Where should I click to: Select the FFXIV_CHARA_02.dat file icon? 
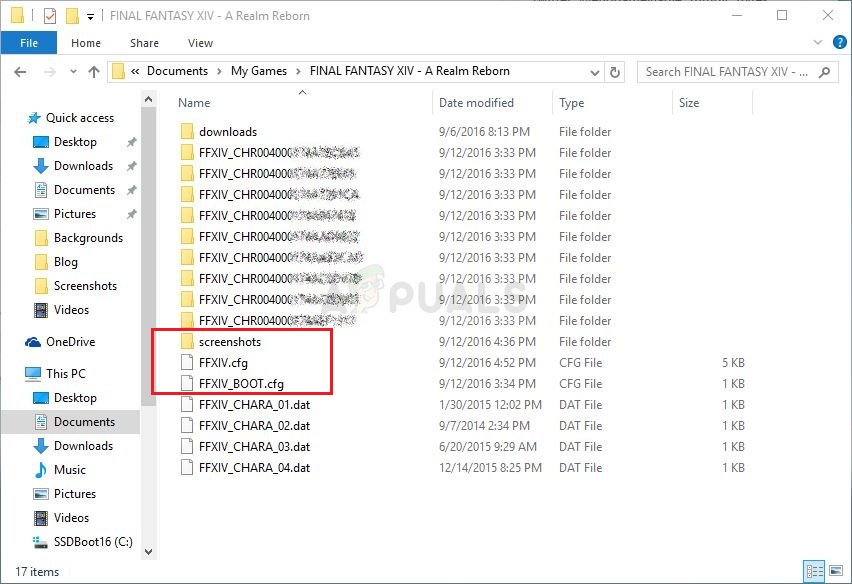click(x=187, y=425)
